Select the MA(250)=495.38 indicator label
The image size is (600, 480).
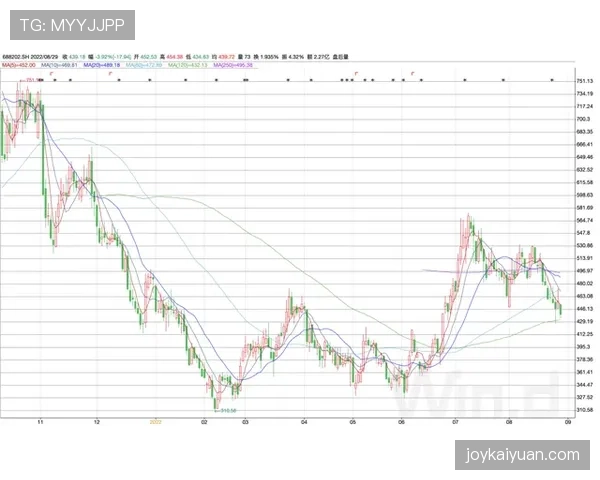233,65
